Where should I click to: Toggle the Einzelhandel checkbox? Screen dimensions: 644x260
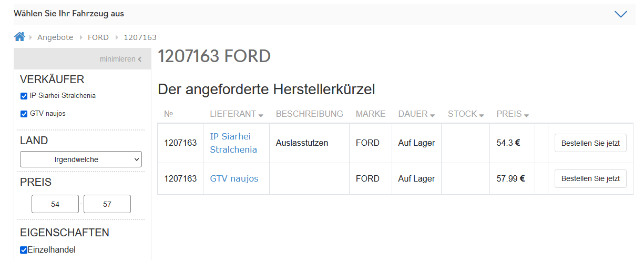(24, 250)
